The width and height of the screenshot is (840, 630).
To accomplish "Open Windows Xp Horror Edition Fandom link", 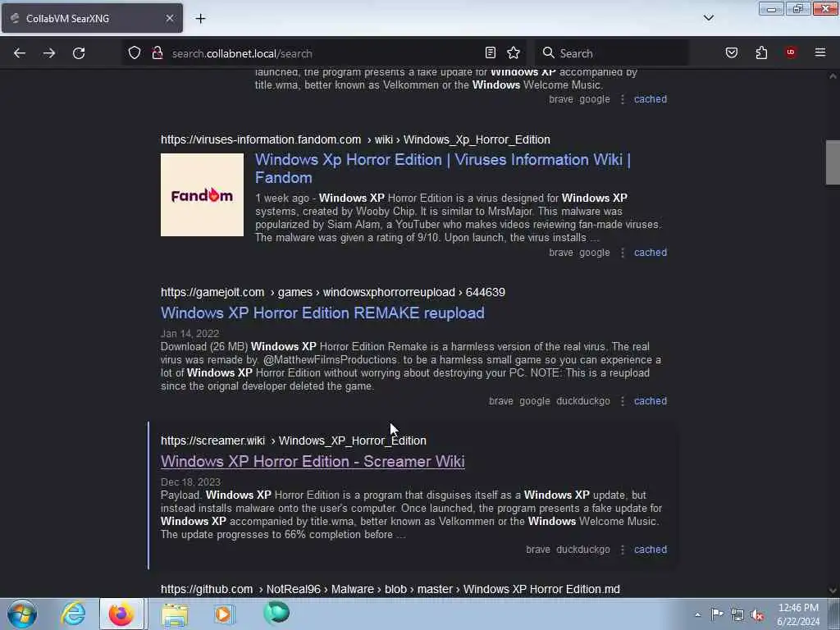I will tap(442, 168).
